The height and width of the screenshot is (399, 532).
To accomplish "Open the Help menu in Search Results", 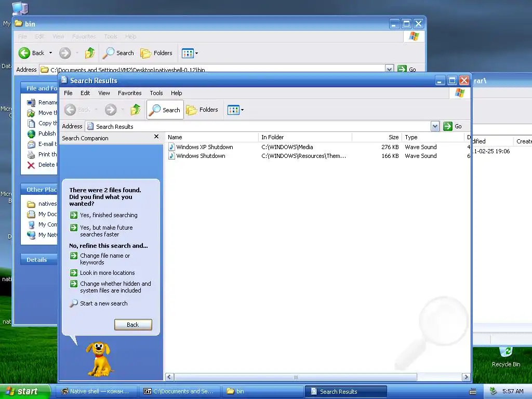I will 176,93.
